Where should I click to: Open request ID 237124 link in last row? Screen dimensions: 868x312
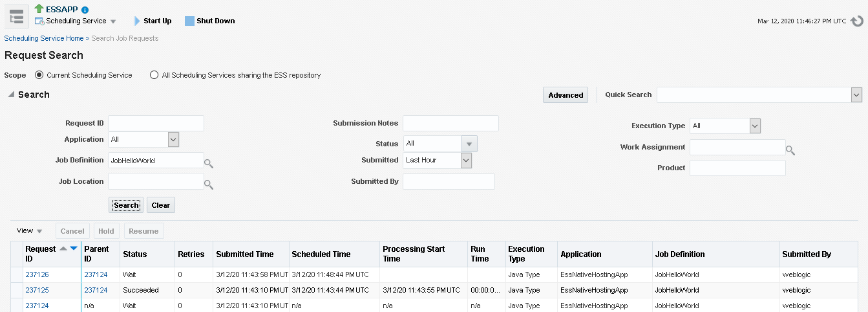(37, 306)
